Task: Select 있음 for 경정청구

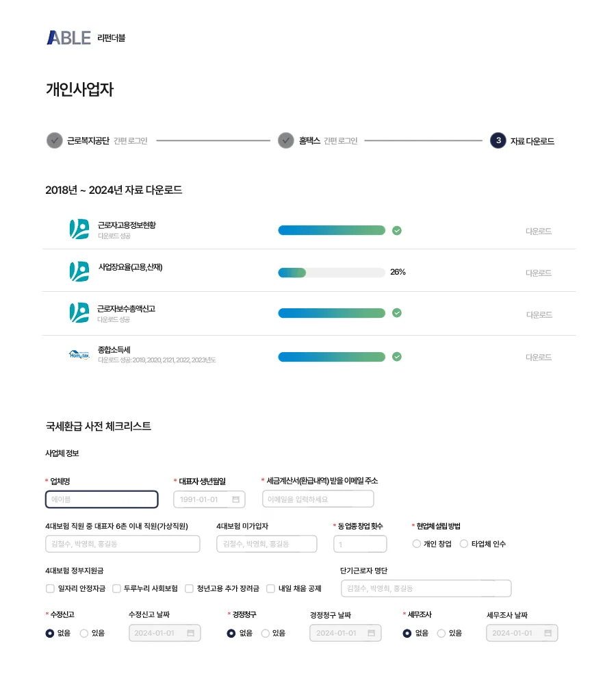Action: pos(266,633)
